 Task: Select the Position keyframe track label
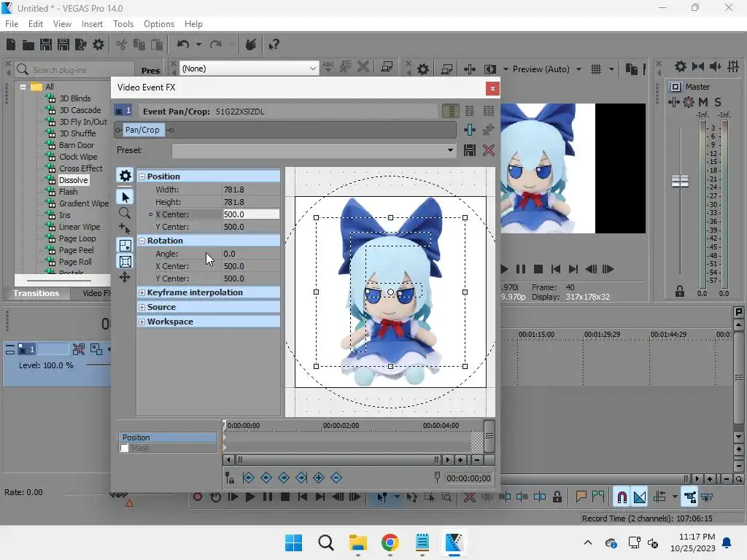(x=168, y=437)
